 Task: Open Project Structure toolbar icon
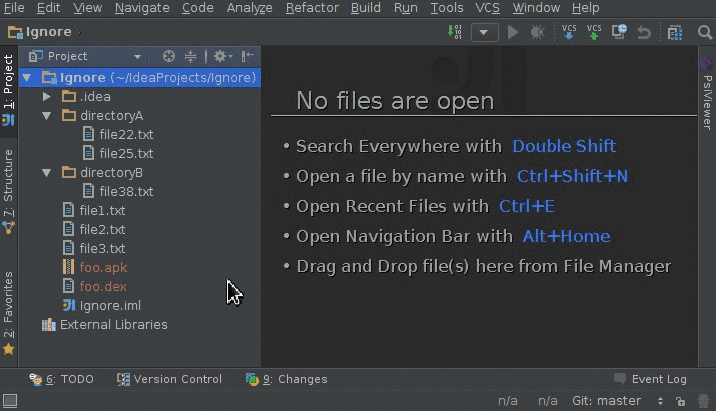pos(674,33)
